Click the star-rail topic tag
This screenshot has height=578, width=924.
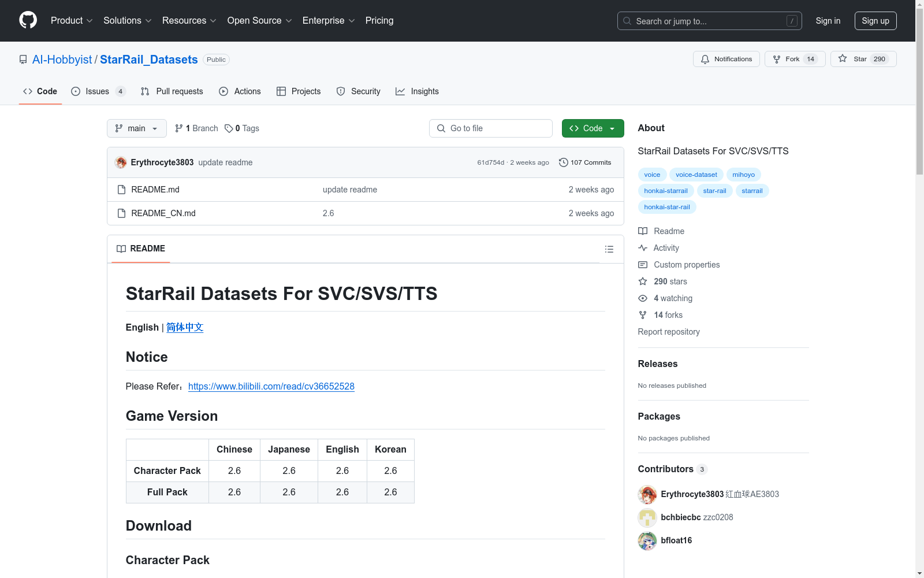tap(715, 191)
